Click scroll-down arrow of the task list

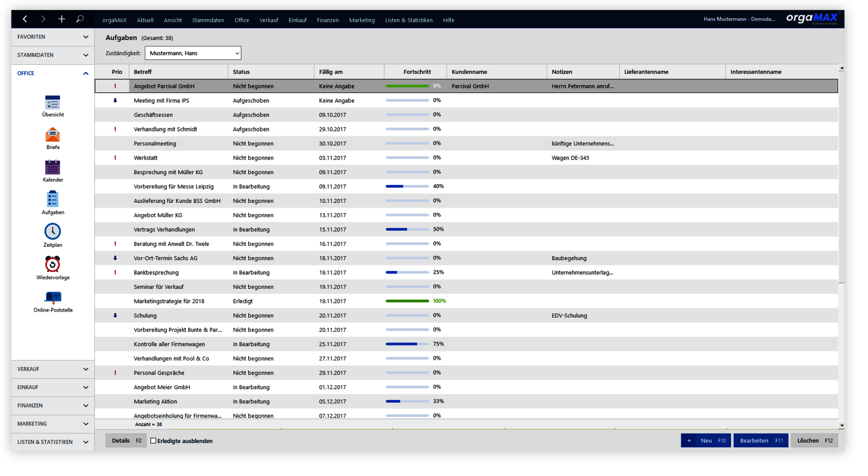tap(842, 425)
